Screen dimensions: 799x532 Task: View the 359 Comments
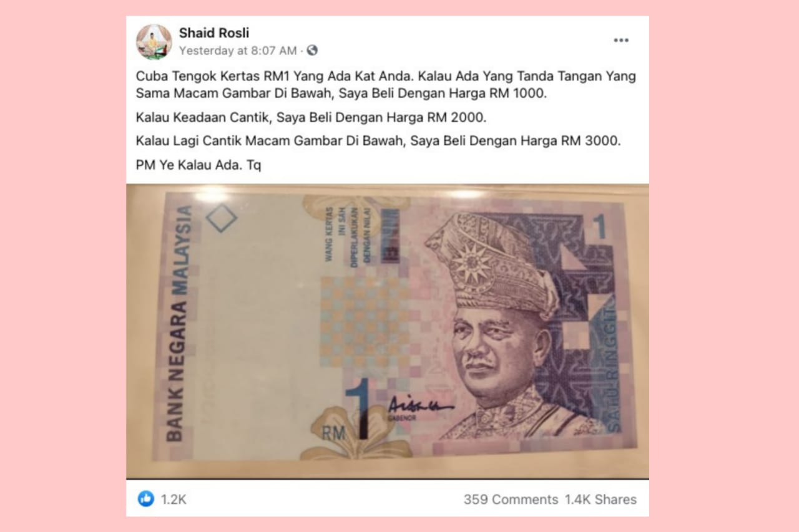pos(511,500)
